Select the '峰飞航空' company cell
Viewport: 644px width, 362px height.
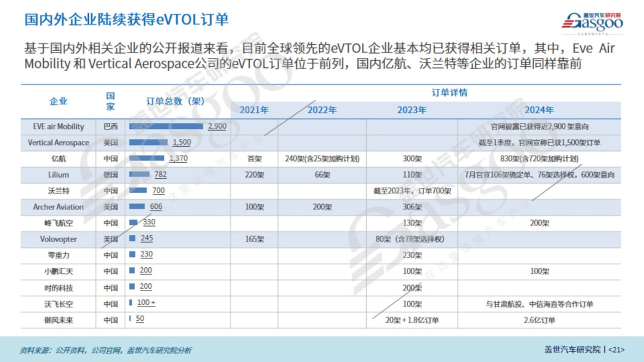[x=58, y=222]
